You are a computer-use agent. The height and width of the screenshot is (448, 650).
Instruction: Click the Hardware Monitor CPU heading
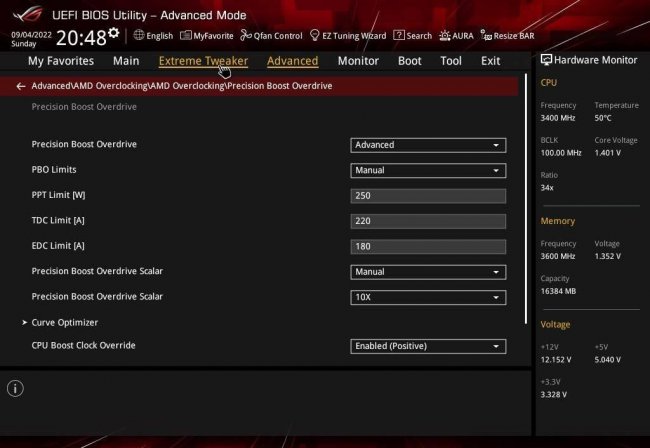548,82
